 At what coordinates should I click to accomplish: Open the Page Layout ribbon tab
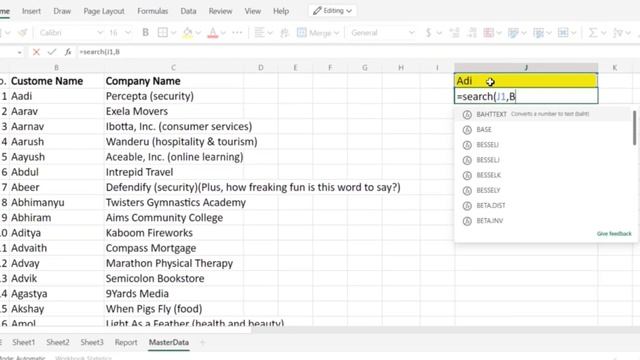point(104,11)
